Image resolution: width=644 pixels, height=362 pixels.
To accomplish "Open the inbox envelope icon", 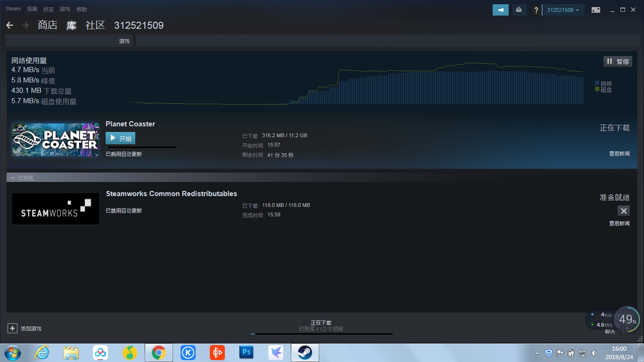I will (x=519, y=10).
